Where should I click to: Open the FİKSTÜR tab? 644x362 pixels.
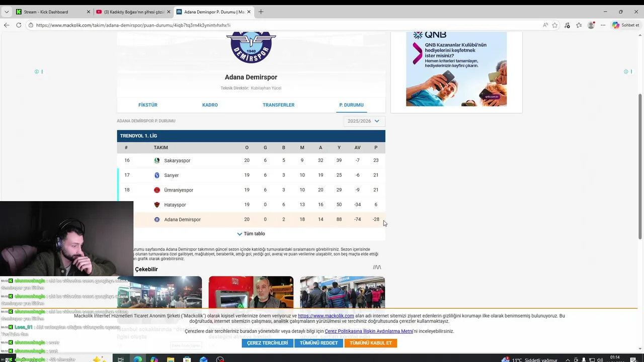point(148,105)
